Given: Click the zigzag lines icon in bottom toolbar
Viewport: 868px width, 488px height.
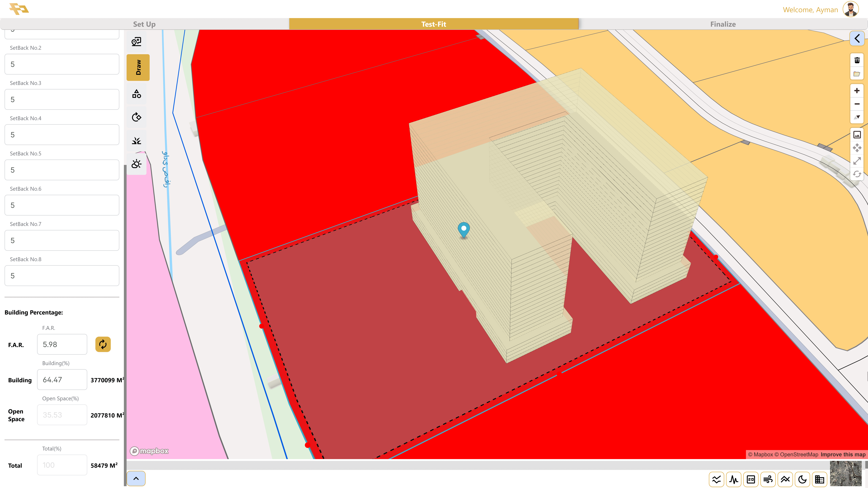Looking at the screenshot, I should click(716, 479).
